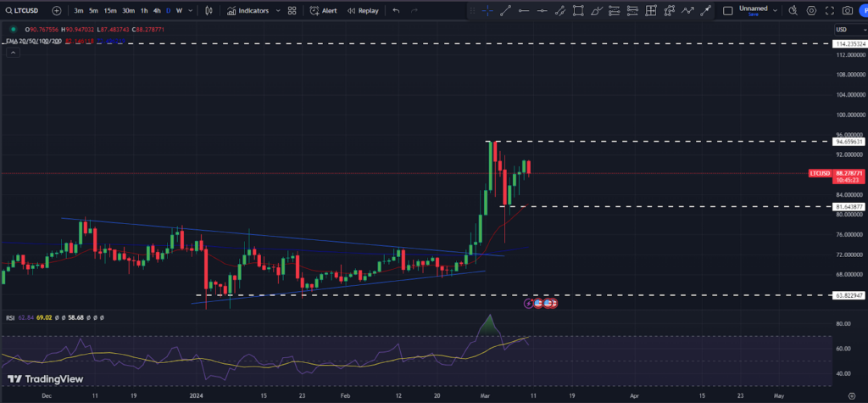
Task: Select the Gann box tool
Action: point(651,10)
